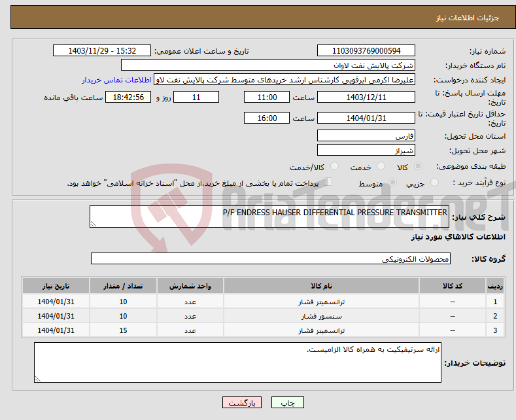Click the delivery city شیراز field
The width and height of the screenshot is (516, 420).
[x=366, y=150]
